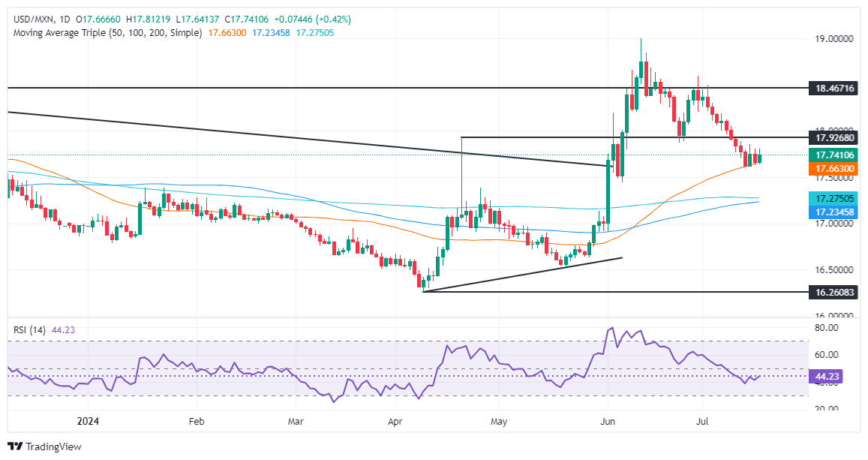Select the 1D timeframe label
The image size is (868, 460).
pyautogui.click(x=65, y=19)
